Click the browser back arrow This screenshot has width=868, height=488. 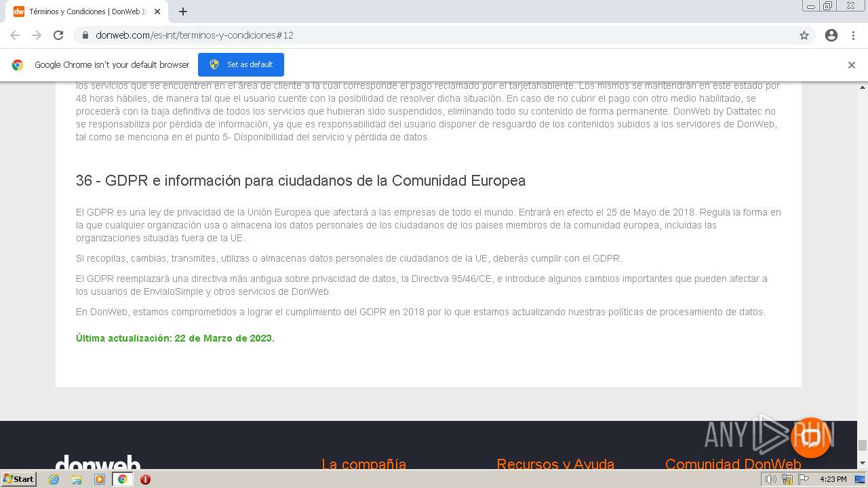click(x=15, y=35)
